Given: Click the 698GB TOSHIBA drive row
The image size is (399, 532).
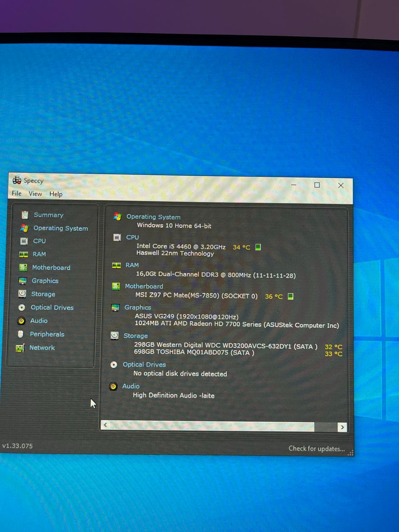Looking at the screenshot, I should tap(194, 352).
